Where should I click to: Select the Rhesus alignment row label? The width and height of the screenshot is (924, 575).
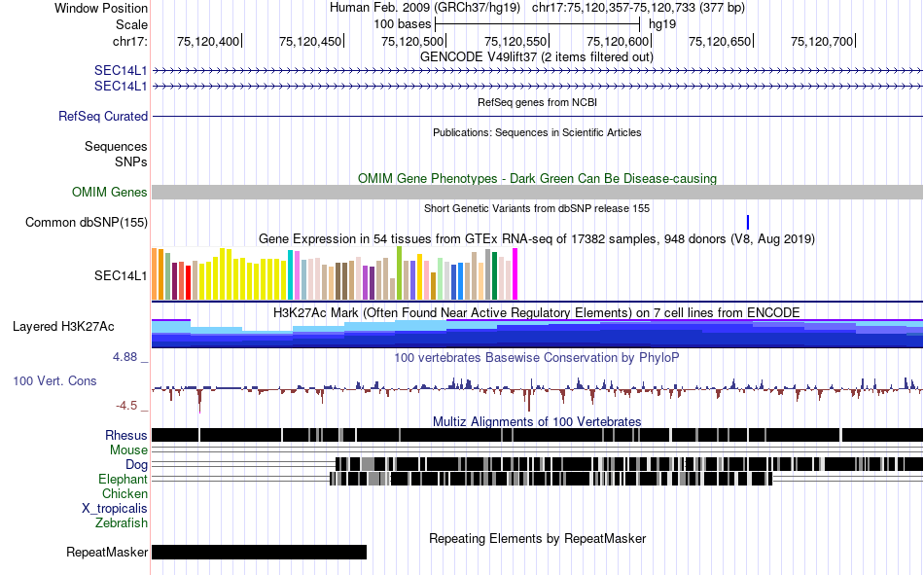[126, 435]
